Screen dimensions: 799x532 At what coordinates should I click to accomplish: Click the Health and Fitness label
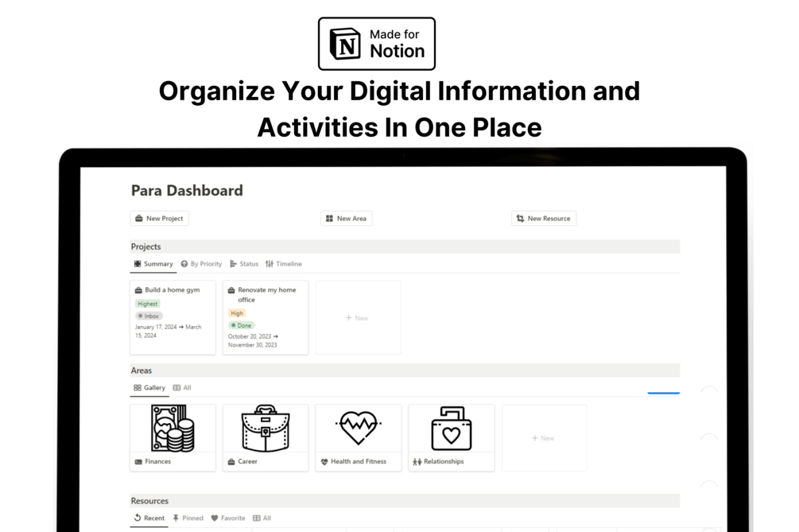pos(359,462)
